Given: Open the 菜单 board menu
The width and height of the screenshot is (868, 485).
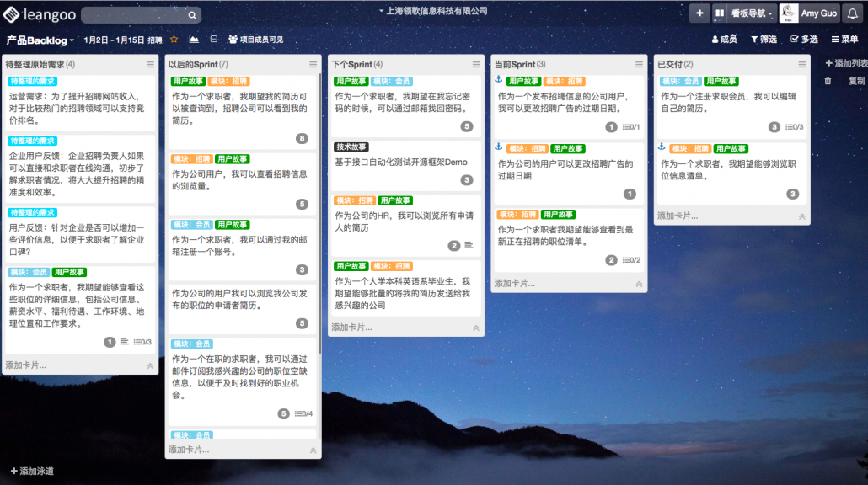Looking at the screenshot, I should (844, 39).
